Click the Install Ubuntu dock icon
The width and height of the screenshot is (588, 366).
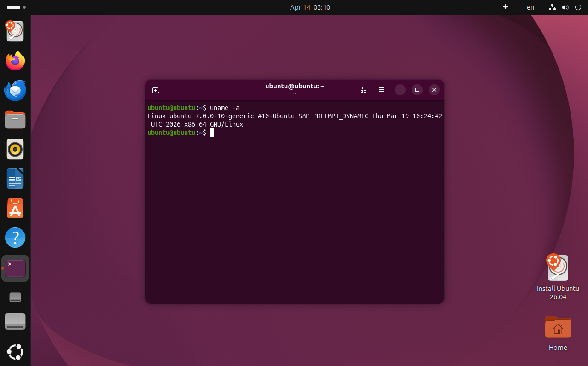(15, 31)
